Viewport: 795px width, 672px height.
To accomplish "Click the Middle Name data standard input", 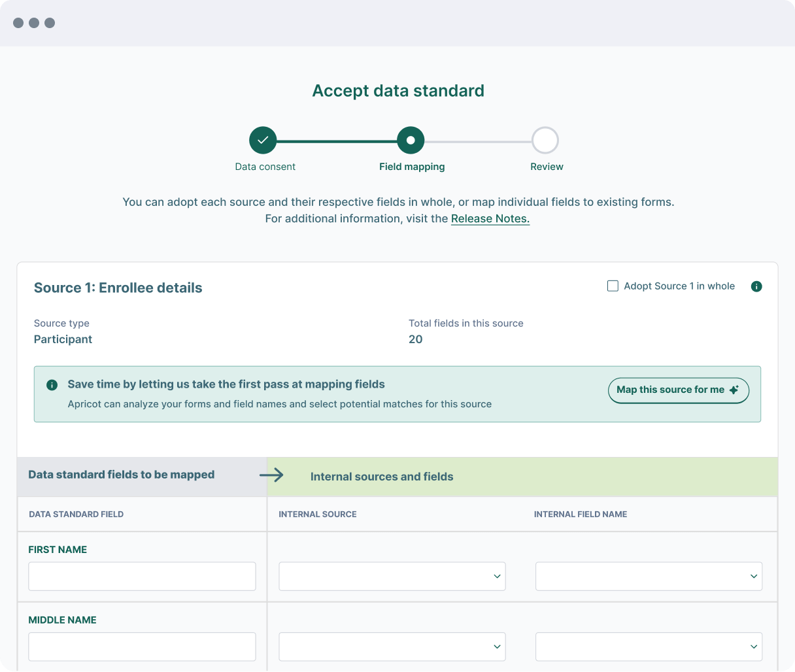I will 142,647.
